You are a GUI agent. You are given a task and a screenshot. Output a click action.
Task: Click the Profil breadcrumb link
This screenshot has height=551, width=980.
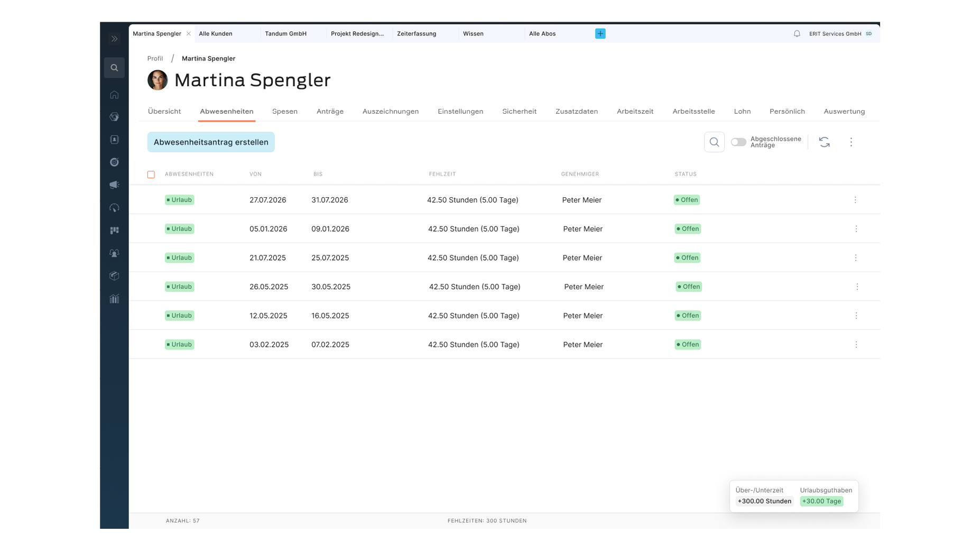pyautogui.click(x=155, y=59)
